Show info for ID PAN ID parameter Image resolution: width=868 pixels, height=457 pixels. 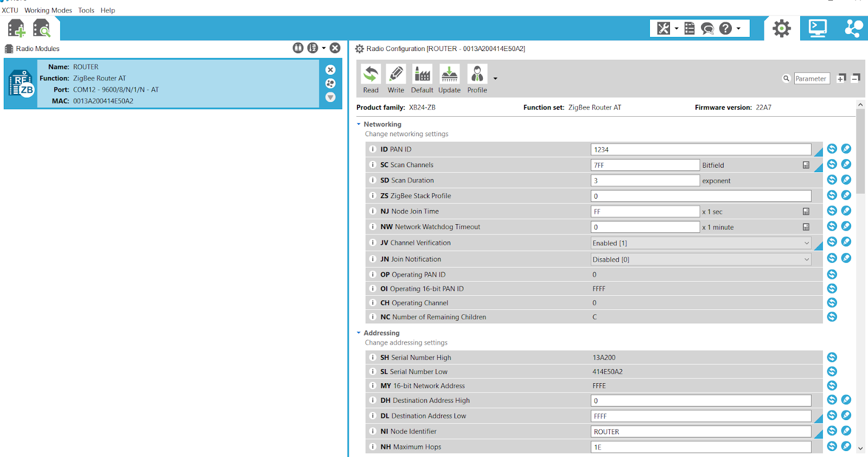pyautogui.click(x=373, y=149)
